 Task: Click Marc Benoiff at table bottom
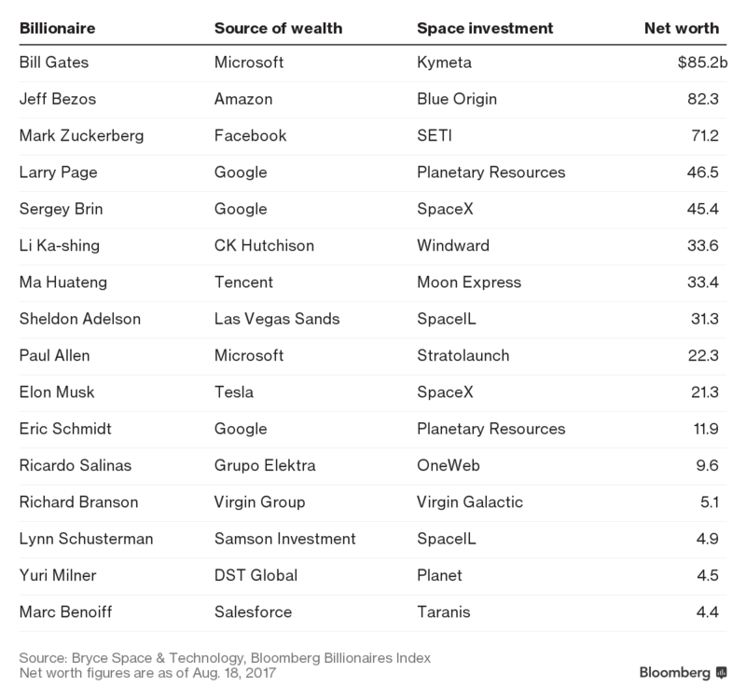point(65,612)
